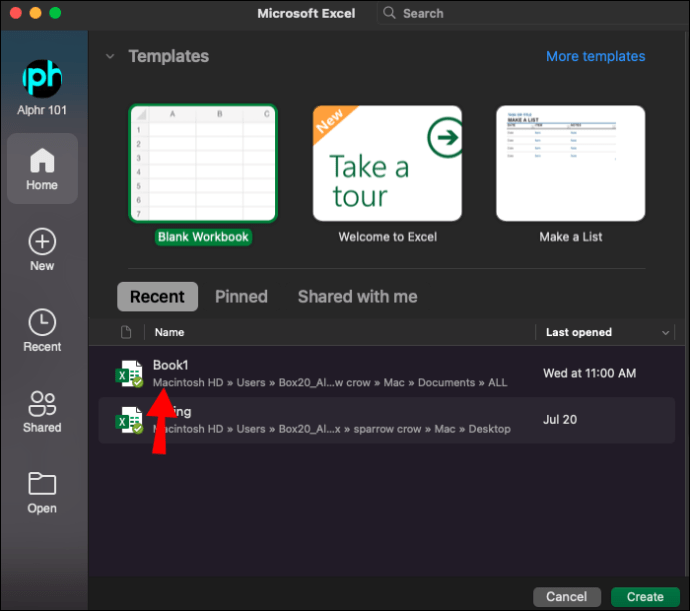Viewport: 690px width, 611px height.
Task: Select the Book1 file name
Action: (x=171, y=365)
